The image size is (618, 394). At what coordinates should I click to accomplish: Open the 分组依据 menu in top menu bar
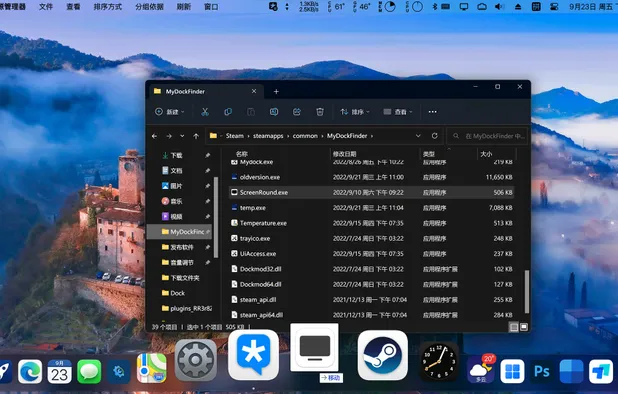(x=149, y=7)
